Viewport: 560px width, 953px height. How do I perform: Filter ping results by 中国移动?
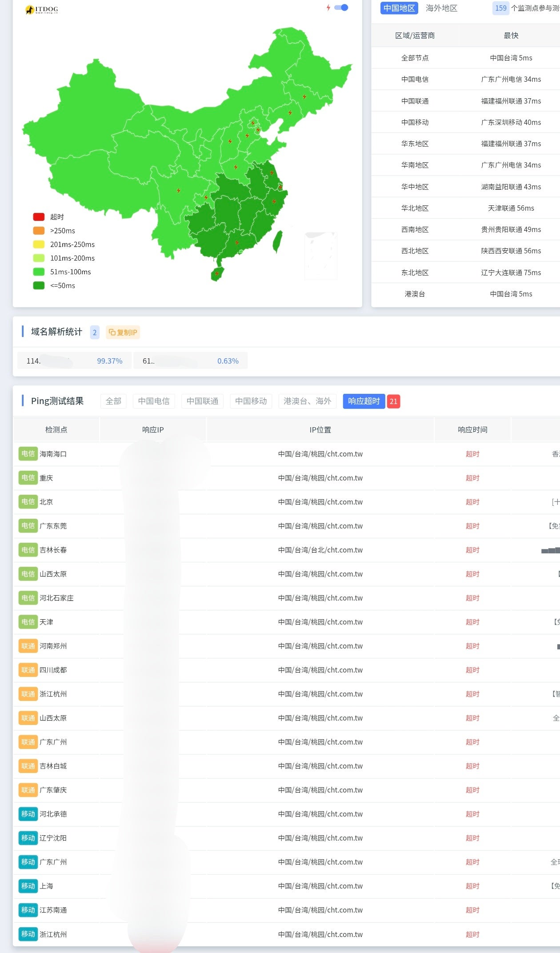tap(251, 401)
